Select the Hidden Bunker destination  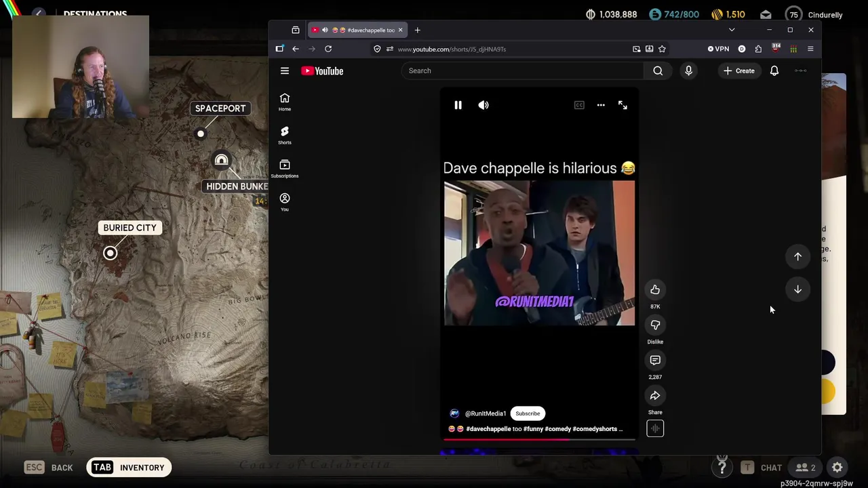[237, 186]
